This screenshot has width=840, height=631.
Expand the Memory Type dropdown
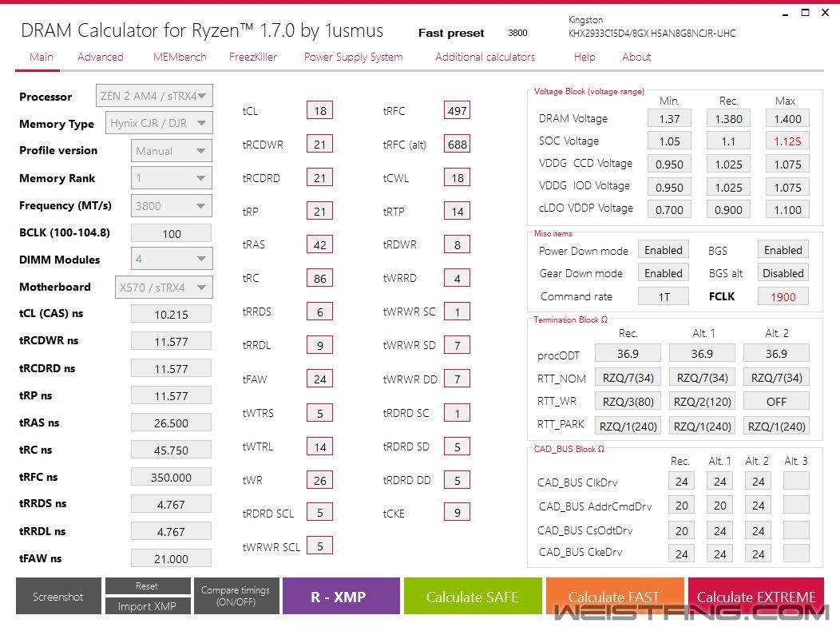pyautogui.click(x=159, y=123)
